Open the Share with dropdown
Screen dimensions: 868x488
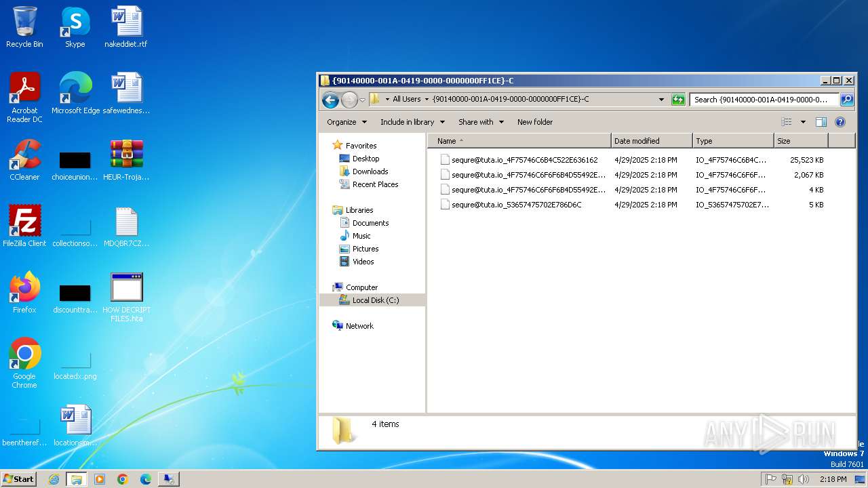481,122
